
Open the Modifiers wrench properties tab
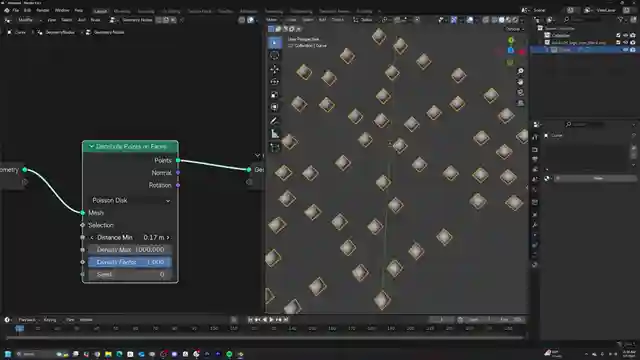coord(535,225)
